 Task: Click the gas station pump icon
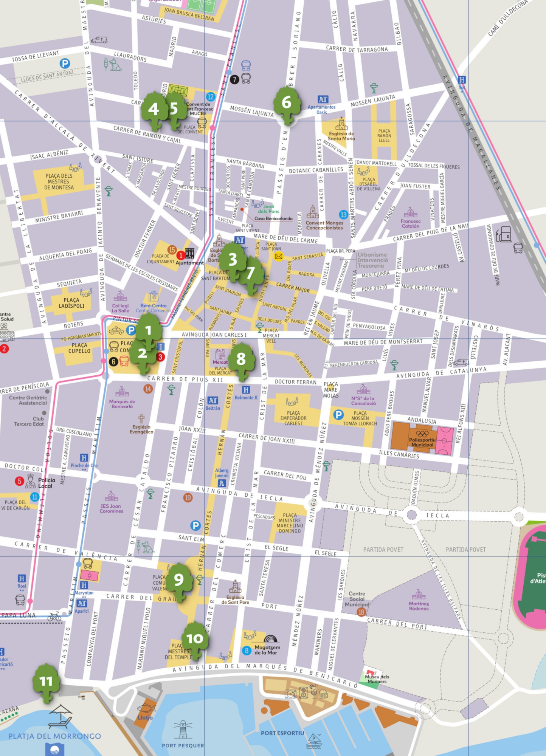click(503, 234)
